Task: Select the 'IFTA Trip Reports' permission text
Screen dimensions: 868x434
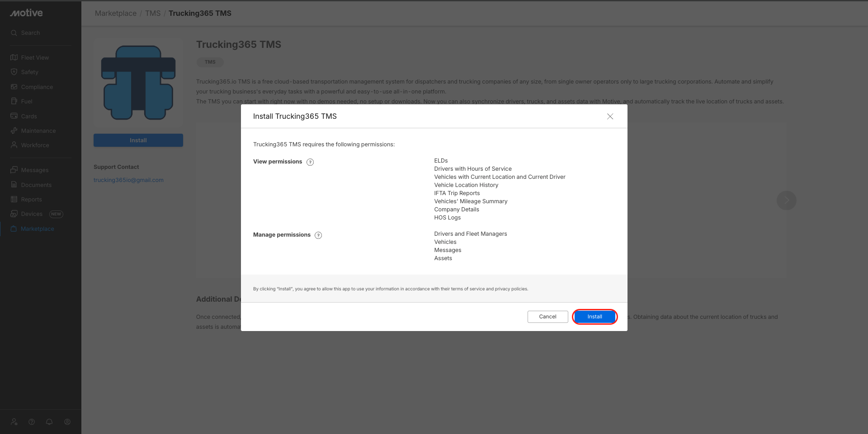Action: [x=457, y=193]
